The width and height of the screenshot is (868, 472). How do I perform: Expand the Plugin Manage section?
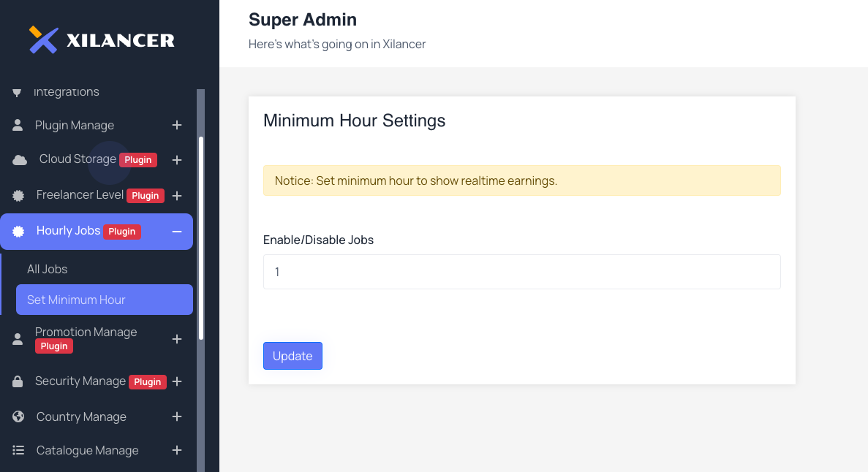(176, 125)
